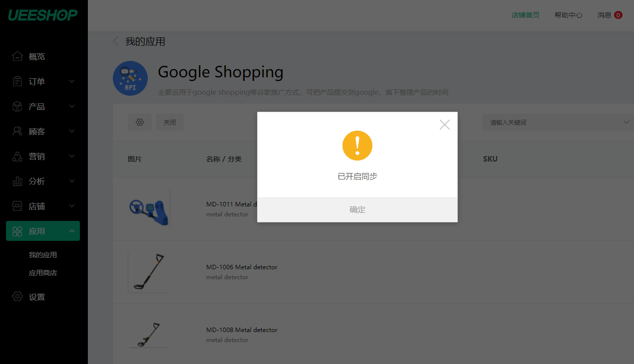Close the sync dialog with X
The height and width of the screenshot is (364, 634).
tap(445, 125)
